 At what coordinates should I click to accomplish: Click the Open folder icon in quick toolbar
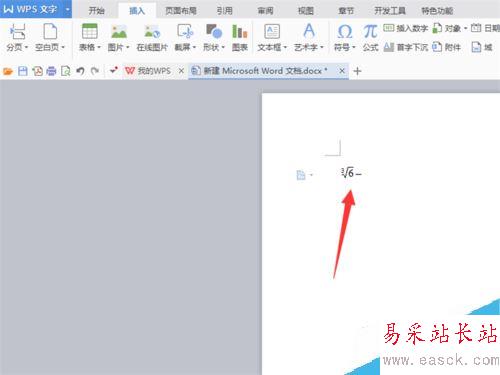(x=8, y=71)
